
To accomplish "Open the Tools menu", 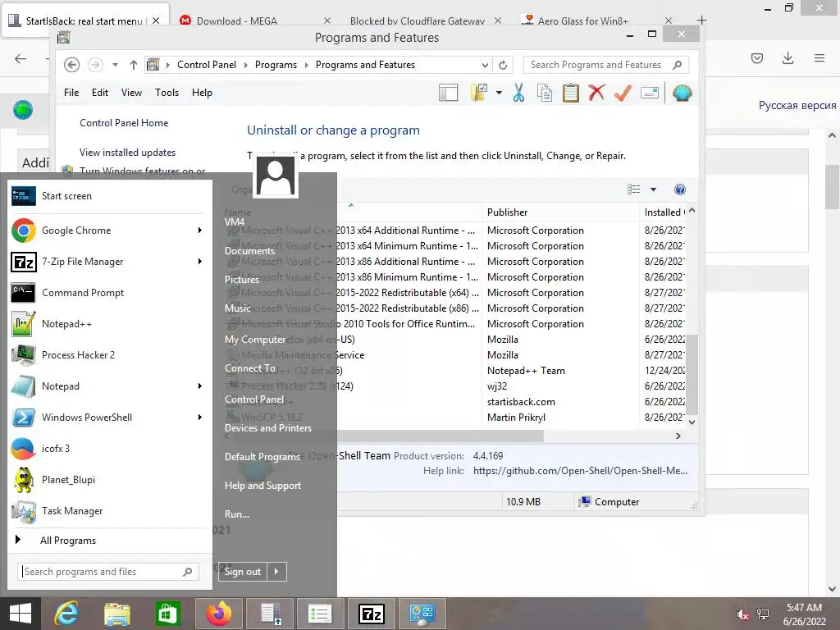I will pos(167,93).
